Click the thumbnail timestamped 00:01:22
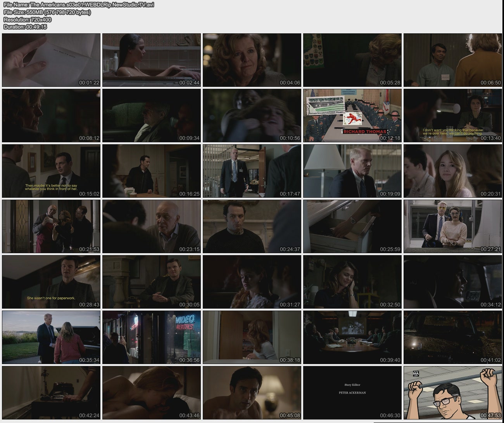The height and width of the screenshot is (423, 504). [x=51, y=60]
